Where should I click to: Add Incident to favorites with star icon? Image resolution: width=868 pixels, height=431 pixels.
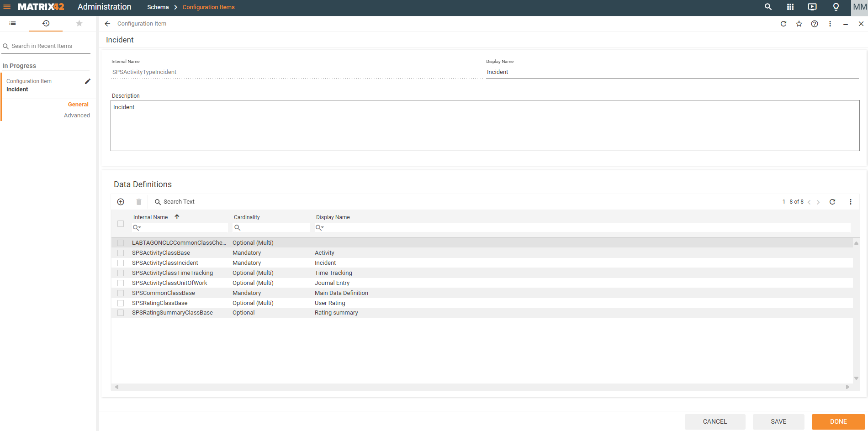tap(799, 24)
